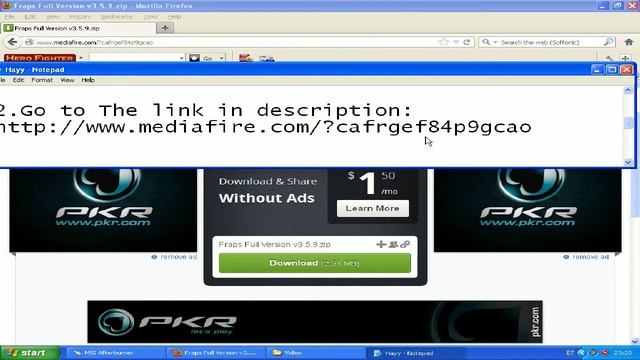The height and width of the screenshot is (360, 640).
Task: Open Notepad's View menu
Action: pos(67,80)
